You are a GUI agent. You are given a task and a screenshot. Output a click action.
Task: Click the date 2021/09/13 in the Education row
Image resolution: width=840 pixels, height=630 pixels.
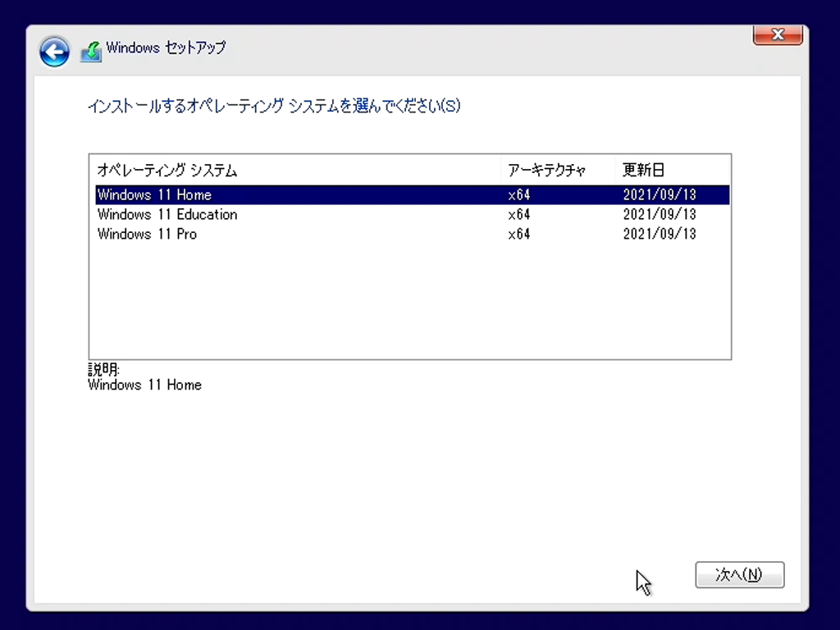(660, 214)
